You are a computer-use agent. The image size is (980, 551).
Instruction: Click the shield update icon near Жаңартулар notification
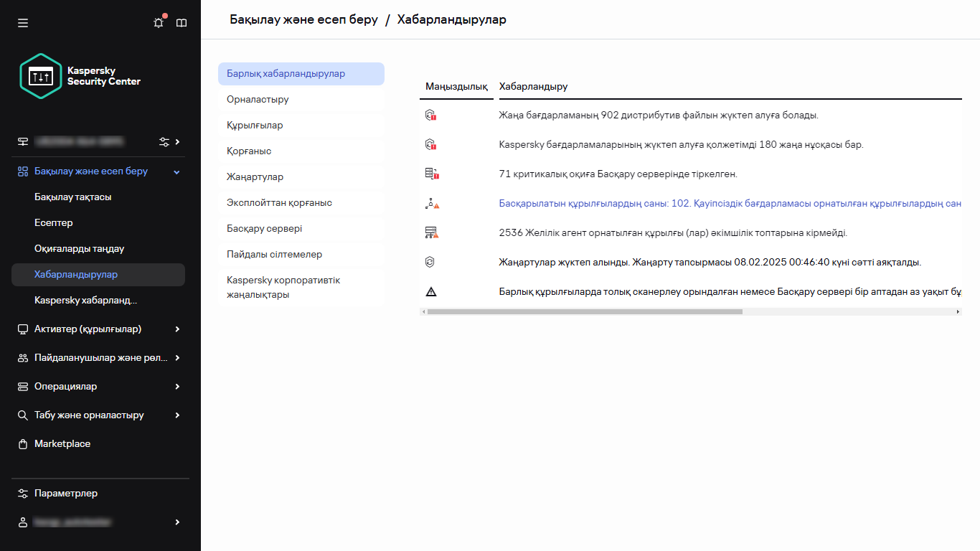tap(430, 262)
